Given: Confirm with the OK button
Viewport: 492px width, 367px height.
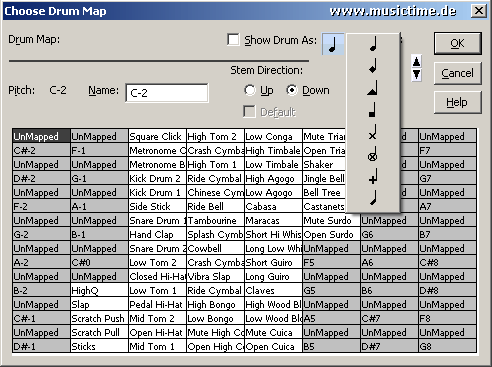Looking at the screenshot, I should pos(457,43).
